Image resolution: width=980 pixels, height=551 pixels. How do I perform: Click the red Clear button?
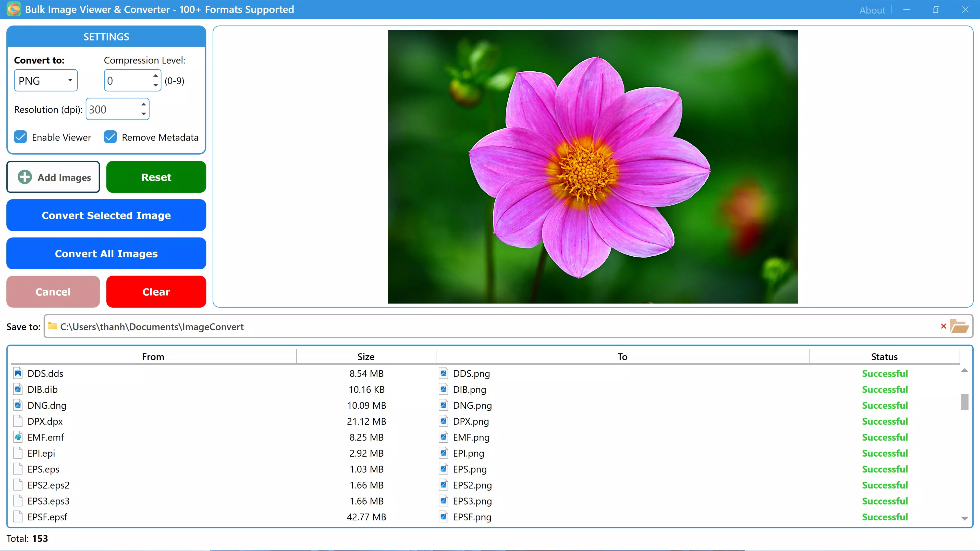coord(156,292)
